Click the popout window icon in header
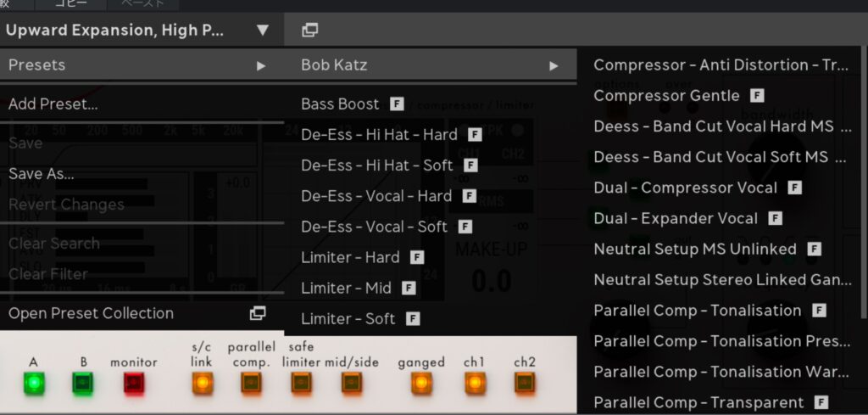868x415 pixels. click(309, 31)
